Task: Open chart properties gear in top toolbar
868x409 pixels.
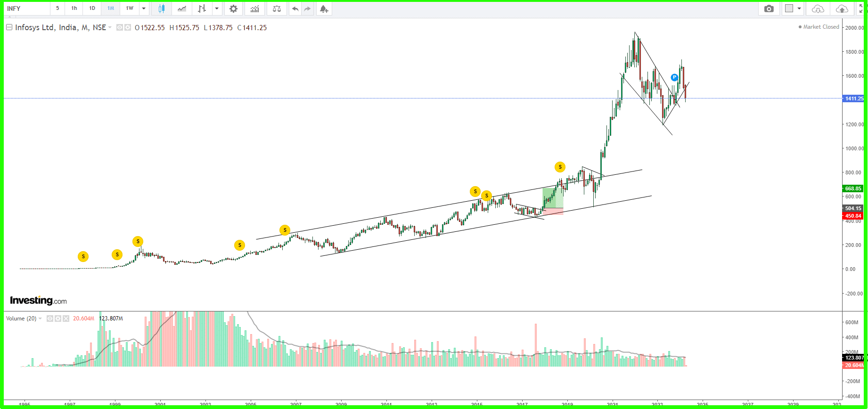Action: tap(233, 8)
